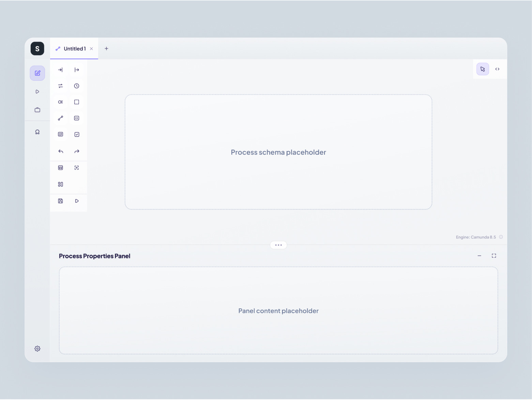The height and width of the screenshot is (400, 532).
Task: Select the dashed square selection tool
Action: [77, 102]
